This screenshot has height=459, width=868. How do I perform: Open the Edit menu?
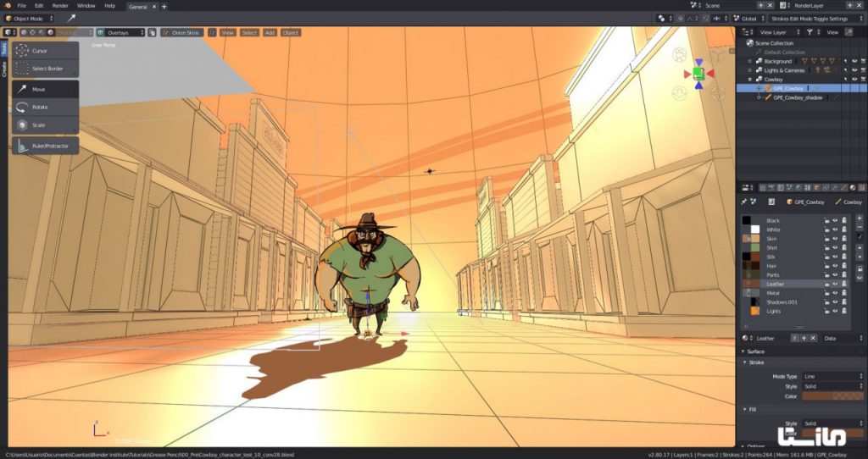point(39,6)
